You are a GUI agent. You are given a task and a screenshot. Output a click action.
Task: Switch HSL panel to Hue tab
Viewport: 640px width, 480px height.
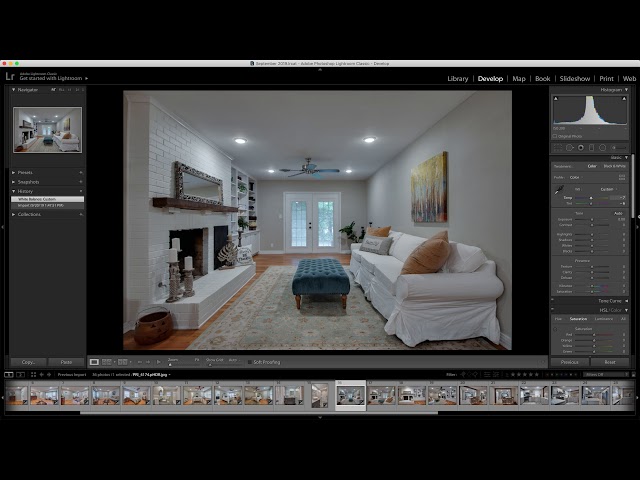click(558, 319)
